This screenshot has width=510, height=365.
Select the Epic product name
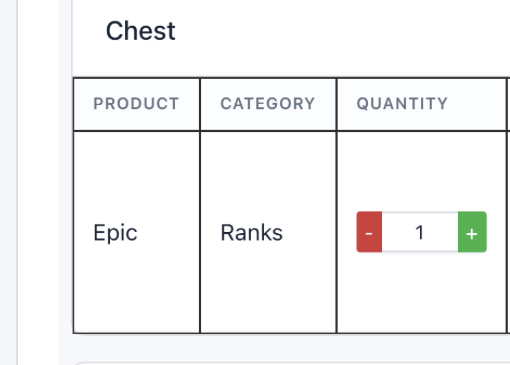(x=115, y=233)
